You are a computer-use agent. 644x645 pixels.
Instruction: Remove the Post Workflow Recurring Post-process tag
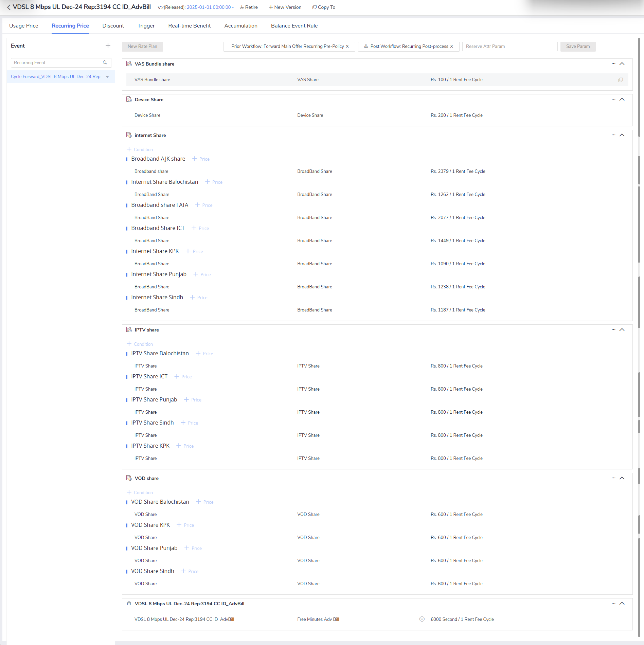click(x=452, y=47)
